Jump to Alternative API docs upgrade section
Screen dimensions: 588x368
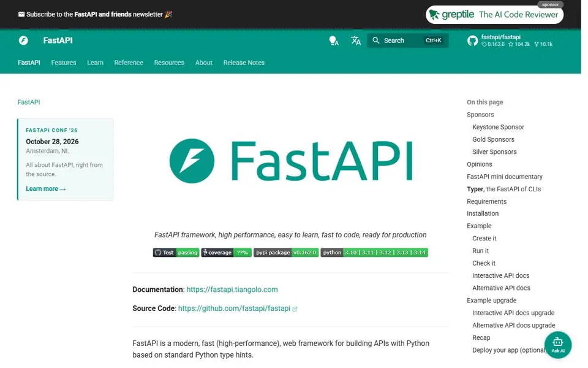[x=513, y=325]
